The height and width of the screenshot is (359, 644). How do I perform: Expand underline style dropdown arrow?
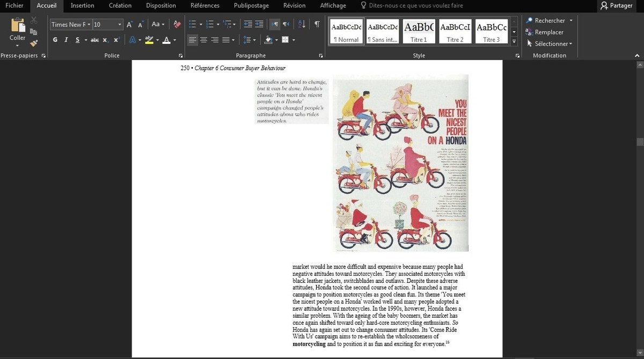85,40
